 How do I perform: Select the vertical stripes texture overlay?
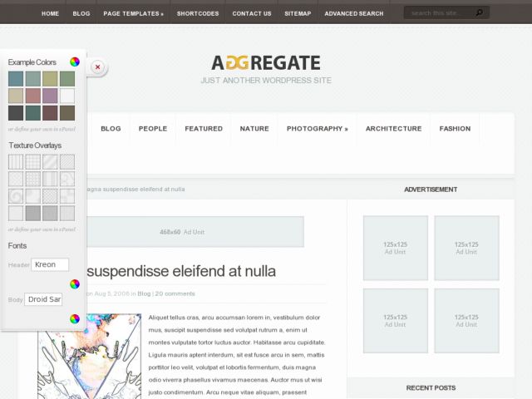pos(16,161)
